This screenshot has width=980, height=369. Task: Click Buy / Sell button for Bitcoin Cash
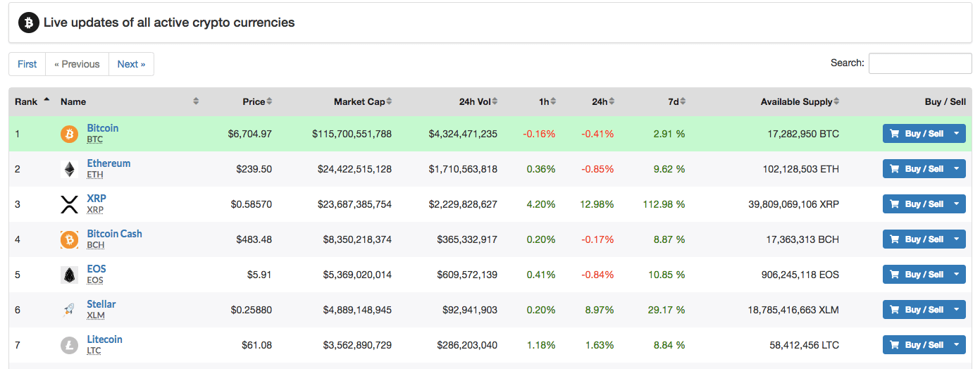pyautogui.click(x=916, y=239)
